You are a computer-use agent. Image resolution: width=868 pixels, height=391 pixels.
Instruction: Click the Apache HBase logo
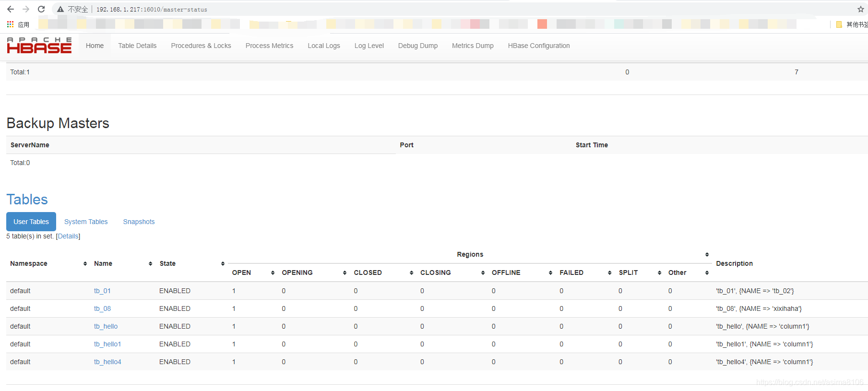point(39,46)
